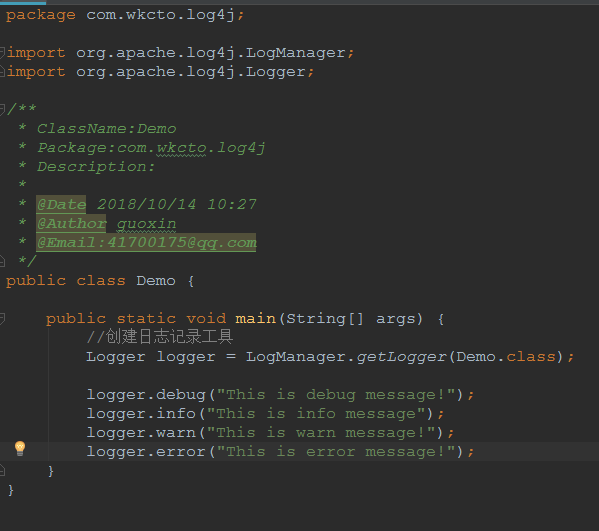Image resolution: width=599 pixels, height=531 pixels.
Task: Click LogManager in the first import
Action: [295, 53]
